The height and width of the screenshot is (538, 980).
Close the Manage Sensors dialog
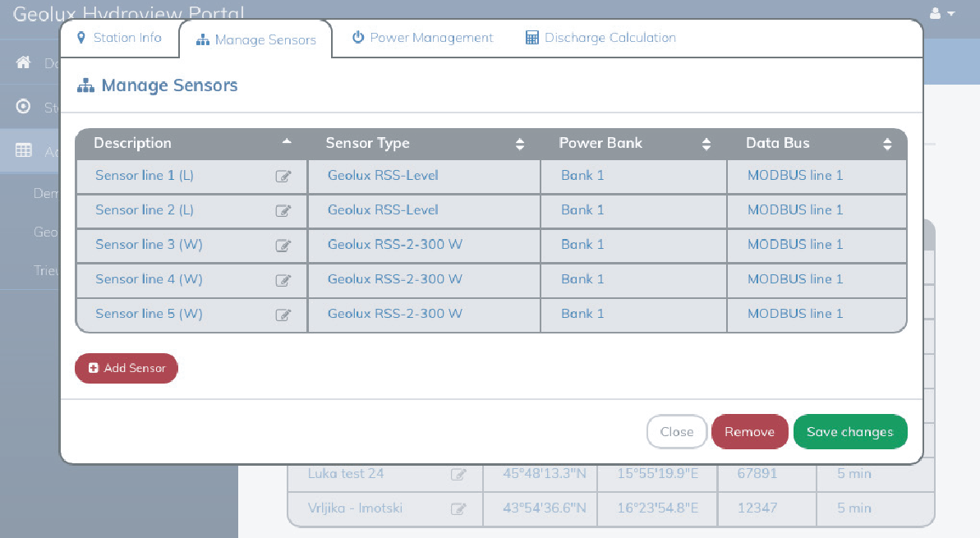point(677,432)
